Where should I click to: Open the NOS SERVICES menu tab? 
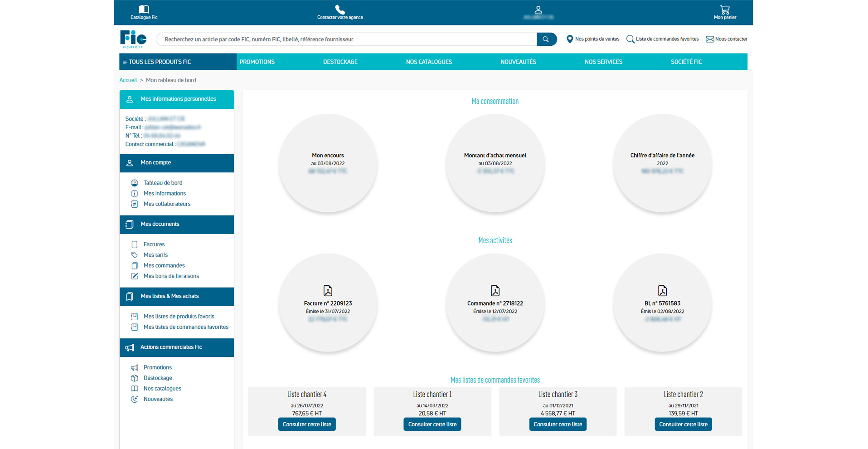pyautogui.click(x=603, y=62)
